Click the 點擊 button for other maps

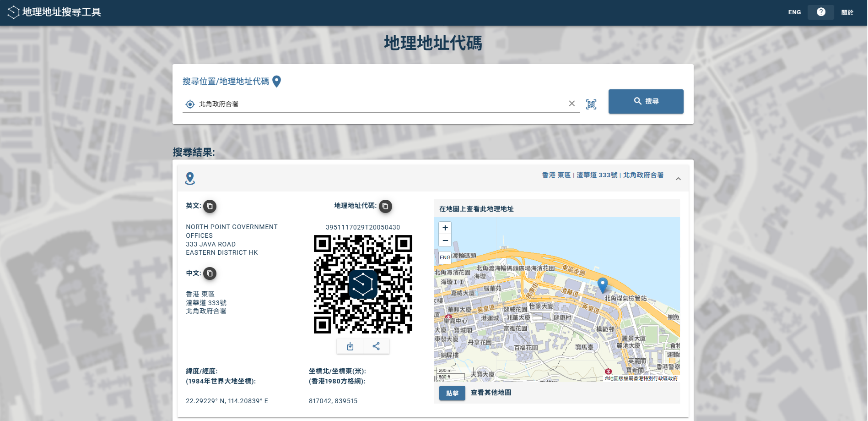452,393
